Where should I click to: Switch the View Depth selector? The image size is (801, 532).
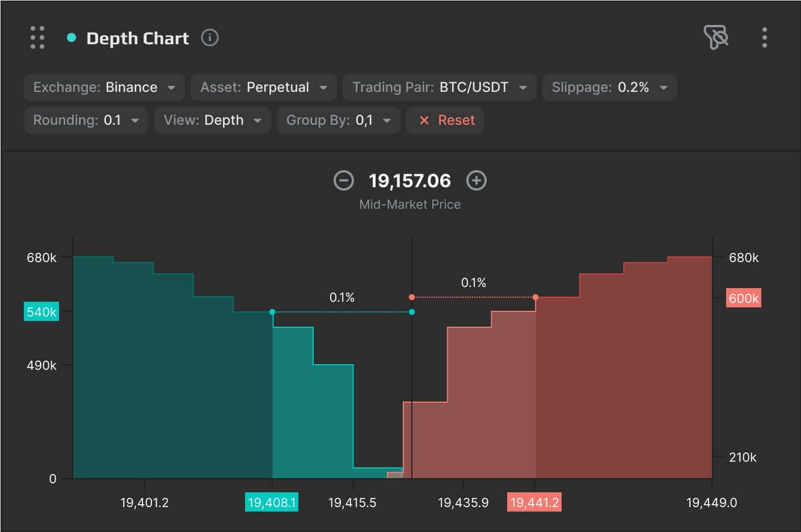point(212,120)
